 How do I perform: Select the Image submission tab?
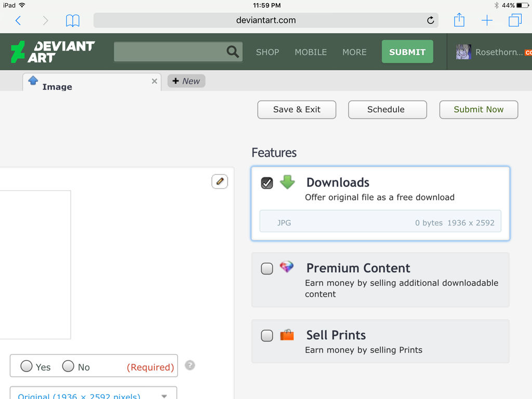91,83
